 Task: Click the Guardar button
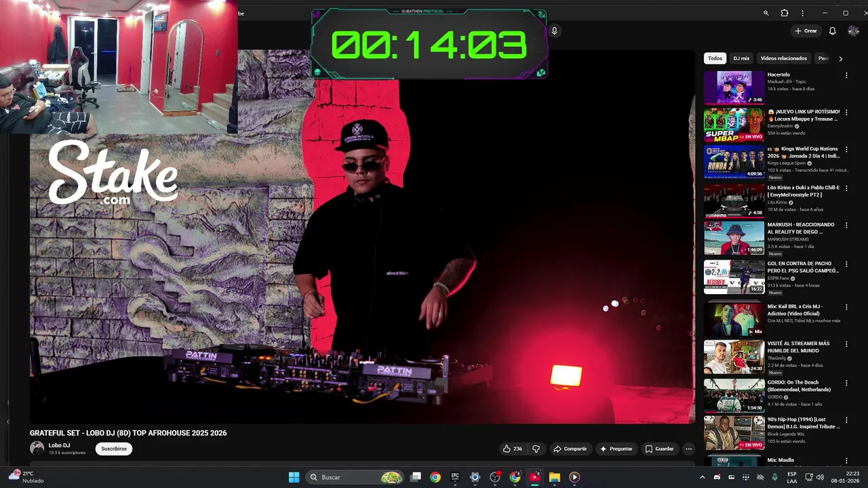coord(659,449)
